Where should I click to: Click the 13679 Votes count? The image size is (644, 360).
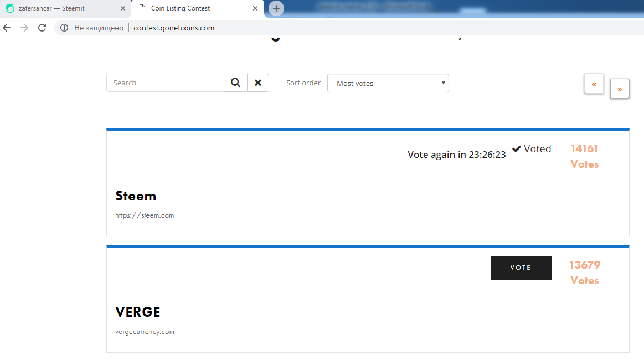(585, 272)
